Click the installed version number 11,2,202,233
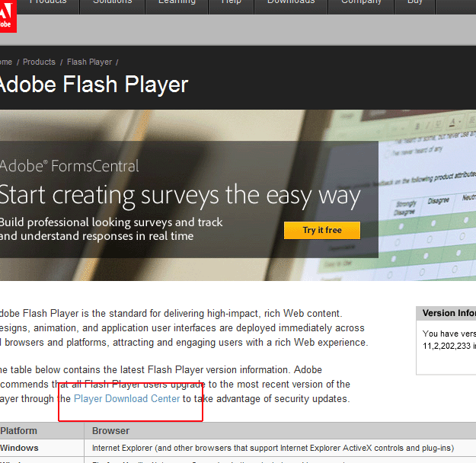476x463 pixels. (x=446, y=346)
